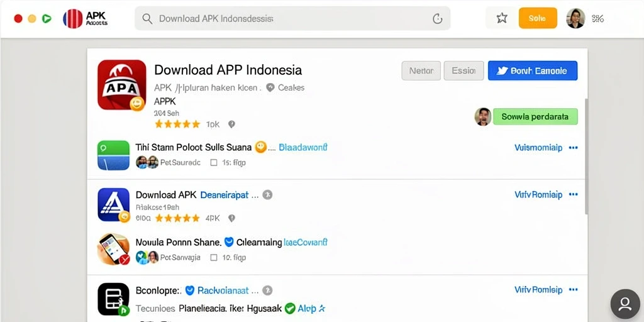Image resolution: width=644 pixels, height=322 pixels.
Task: Click the grey badge icon after Deaneirapat
Action: click(x=267, y=195)
